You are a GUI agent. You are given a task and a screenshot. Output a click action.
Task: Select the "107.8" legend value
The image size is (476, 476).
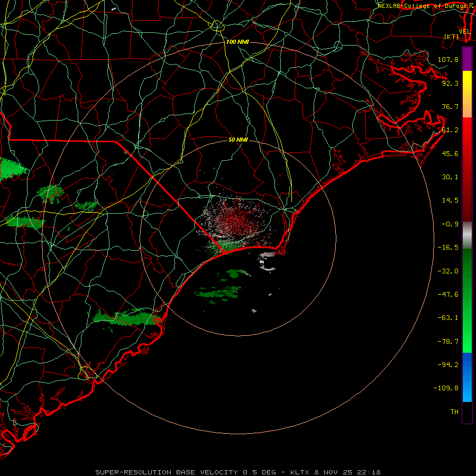pyautogui.click(x=448, y=59)
